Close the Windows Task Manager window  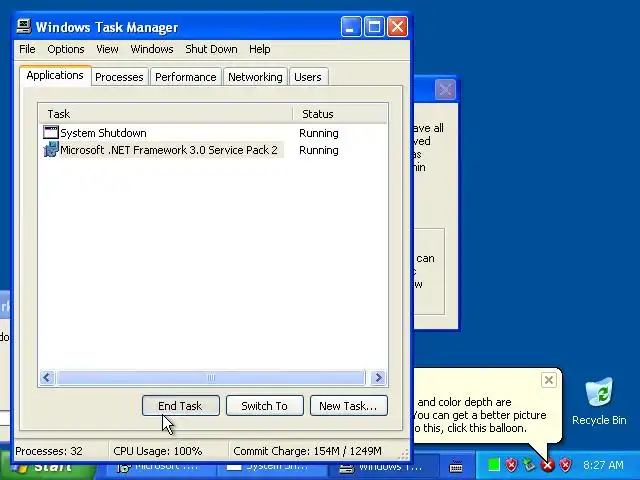[x=398, y=27]
